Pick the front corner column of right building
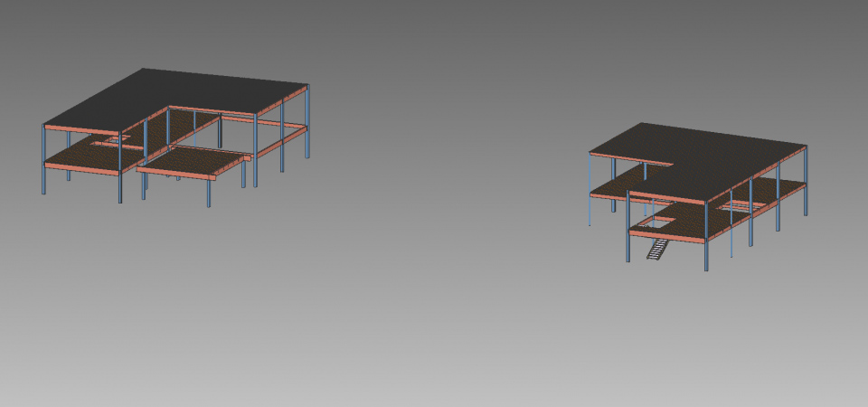 coord(707,253)
